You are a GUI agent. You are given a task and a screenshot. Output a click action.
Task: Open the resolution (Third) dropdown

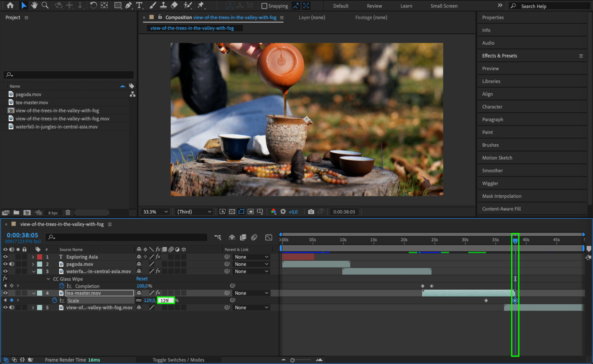194,212
